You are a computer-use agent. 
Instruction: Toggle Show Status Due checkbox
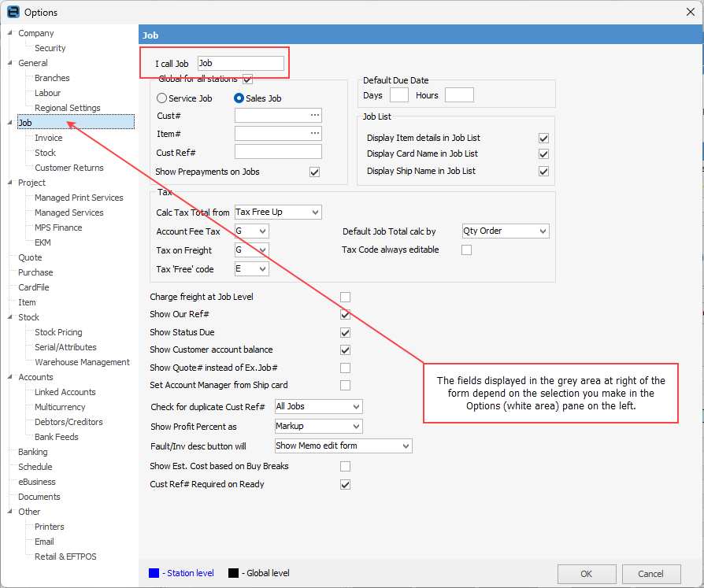345,333
